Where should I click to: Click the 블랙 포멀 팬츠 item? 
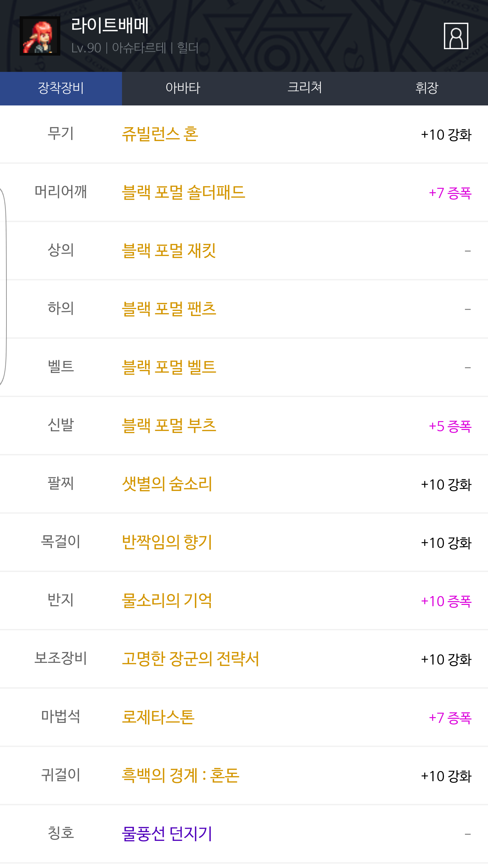tap(169, 309)
